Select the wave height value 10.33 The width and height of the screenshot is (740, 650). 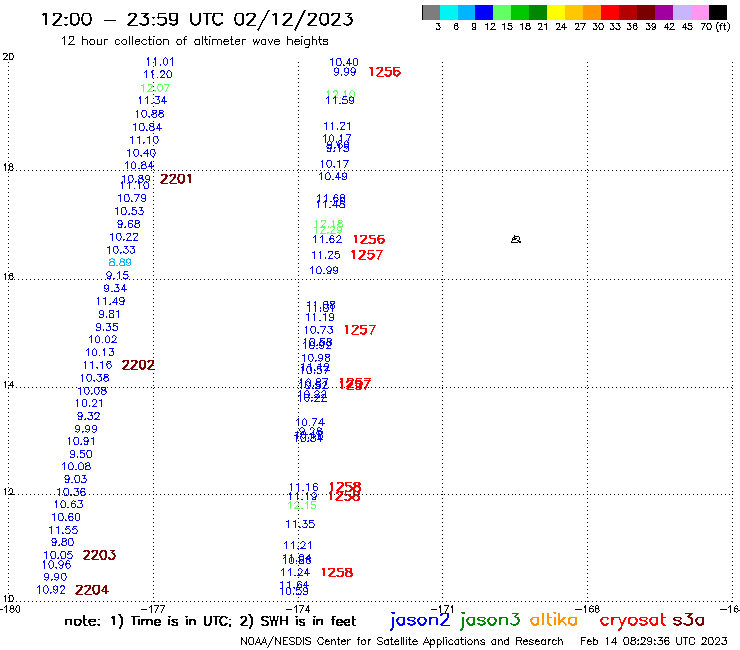tap(121, 250)
